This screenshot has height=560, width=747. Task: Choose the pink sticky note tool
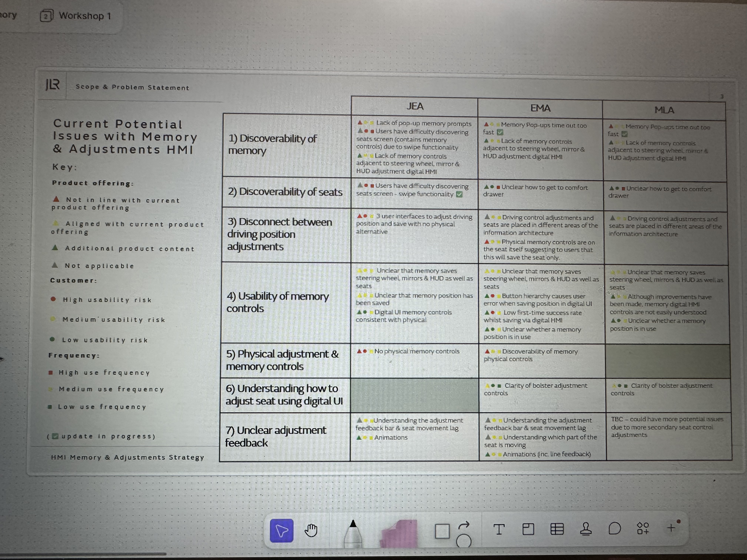(x=399, y=533)
